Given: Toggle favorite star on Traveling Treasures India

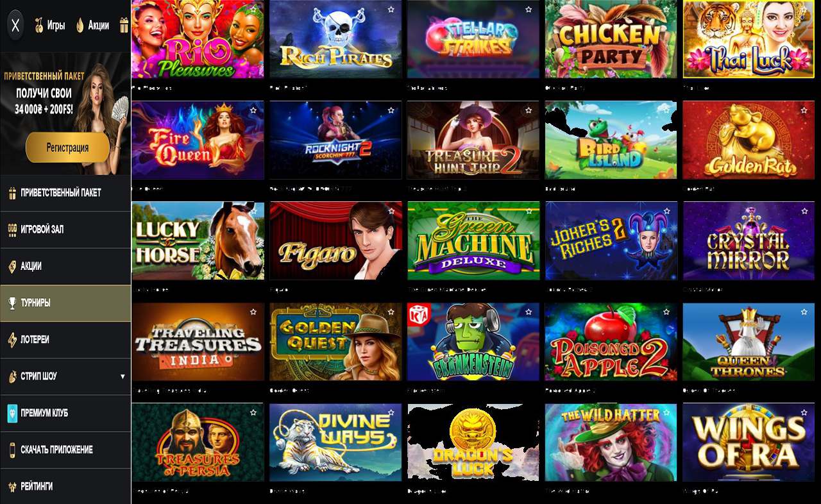Looking at the screenshot, I should click(x=253, y=312).
